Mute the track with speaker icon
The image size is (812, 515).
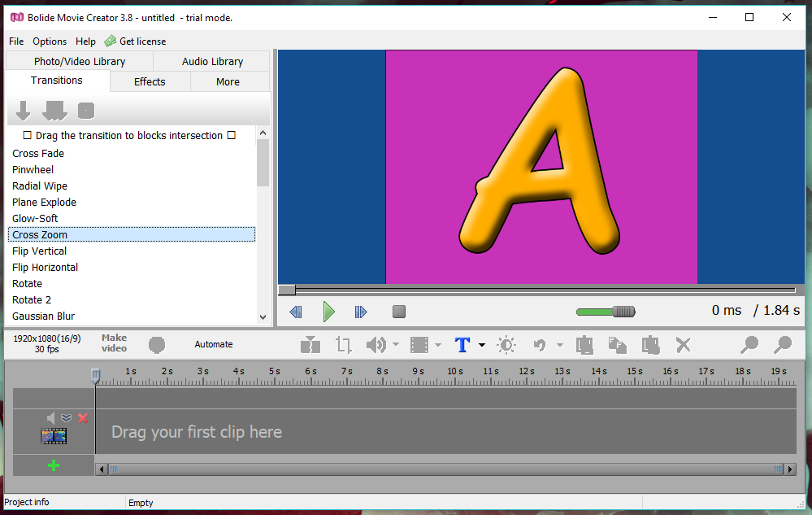(x=50, y=417)
